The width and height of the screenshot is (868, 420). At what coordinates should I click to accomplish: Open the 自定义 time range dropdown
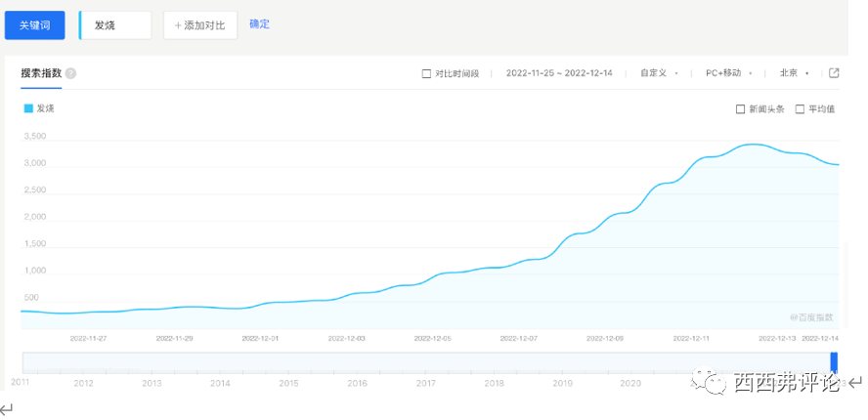[x=658, y=73]
